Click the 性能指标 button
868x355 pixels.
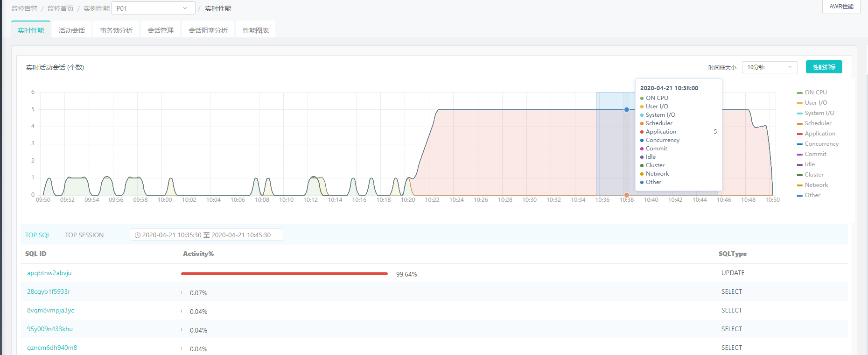click(x=824, y=67)
